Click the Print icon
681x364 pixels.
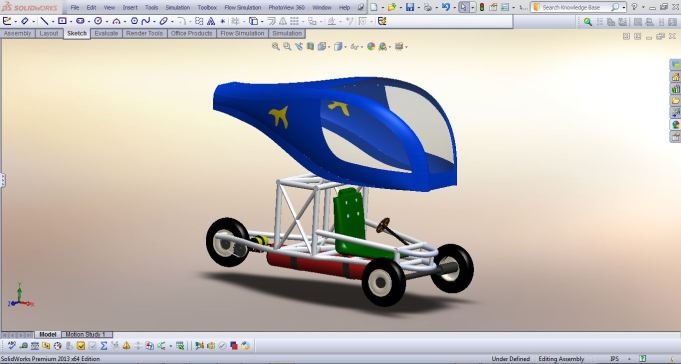(x=428, y=7)
